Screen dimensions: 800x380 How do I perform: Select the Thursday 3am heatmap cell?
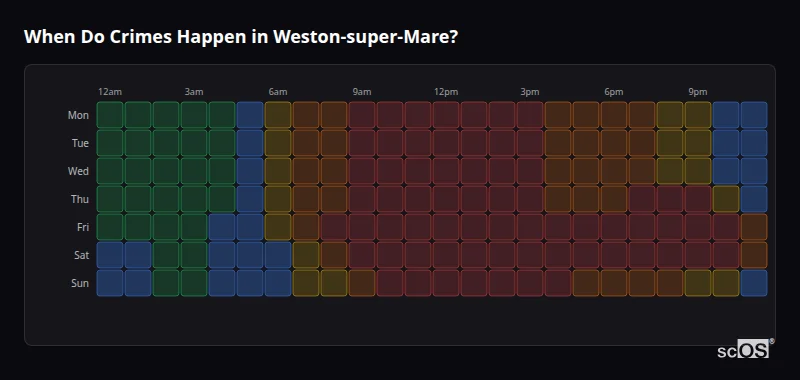tap(194, 199)
